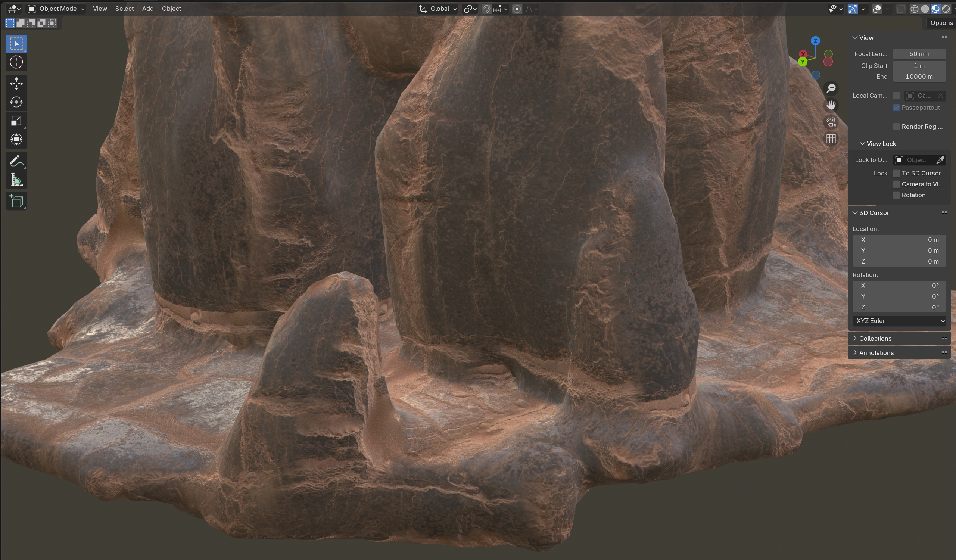The width and height of the screenshot is (956, 560).
Task: Switch to orthographic view via grid icon
Action: coord(831,139)
